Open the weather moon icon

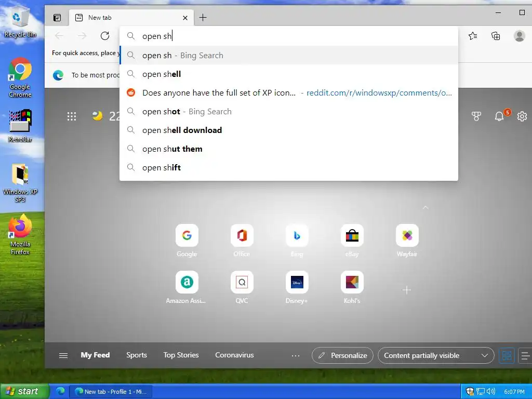pyautogui.click(x=97, y=116)
